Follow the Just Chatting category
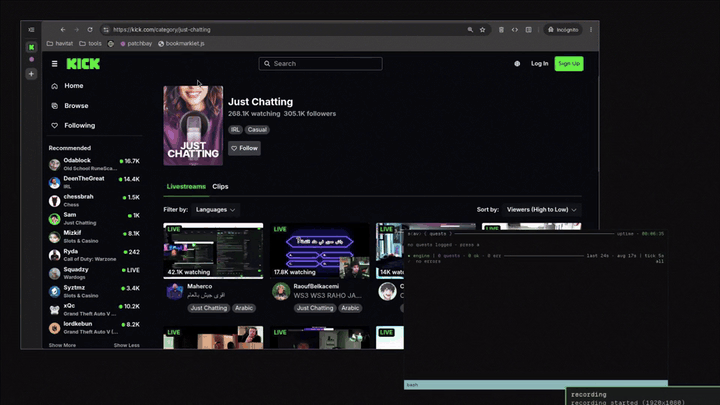 point(244,148)
